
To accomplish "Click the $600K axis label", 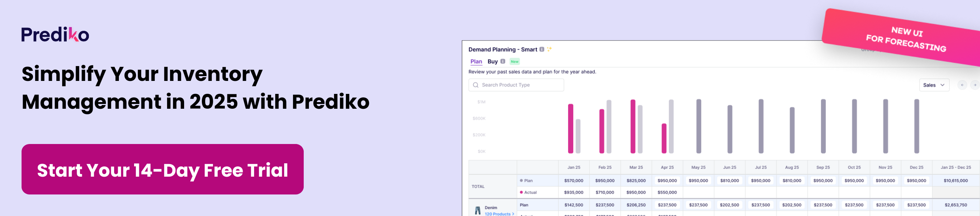I will [479, 118].
